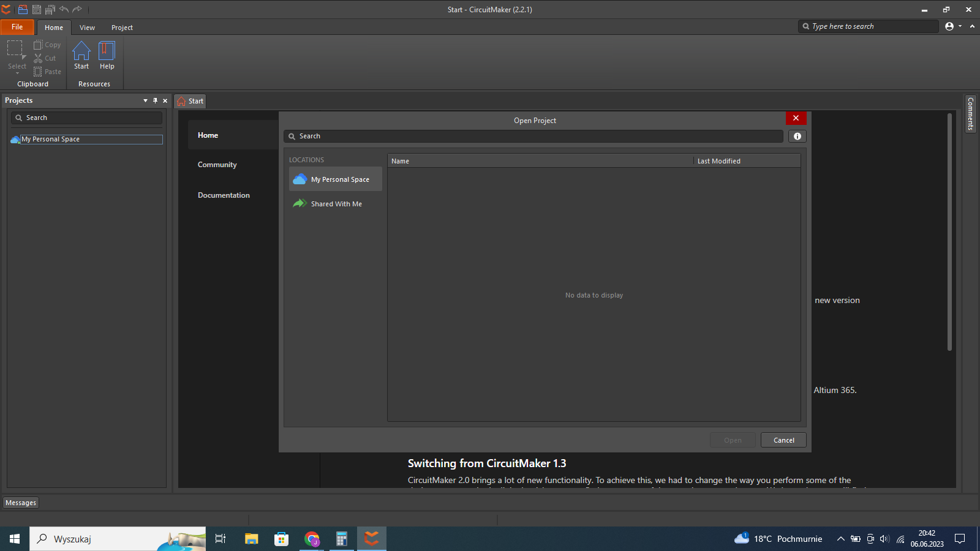This screenshot has height=551, width=980.
Task: Open the Community page link
Action: (217, 165)
